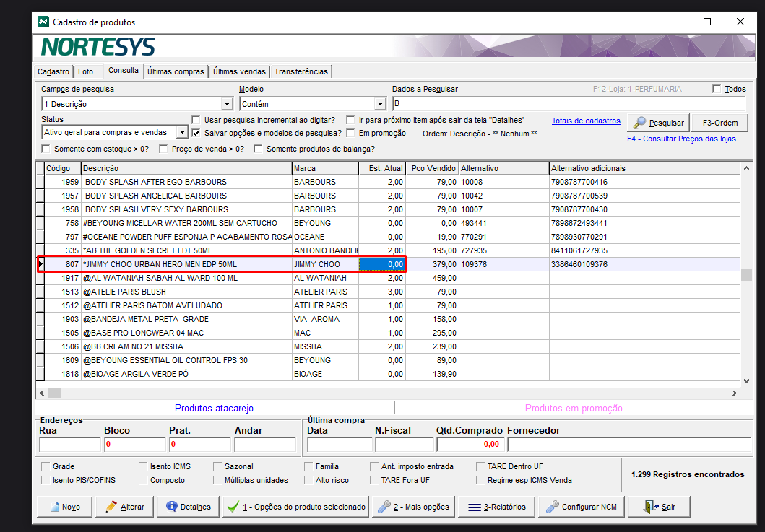
Task: Sort by the Descrição column header
Action: [186, 168]
